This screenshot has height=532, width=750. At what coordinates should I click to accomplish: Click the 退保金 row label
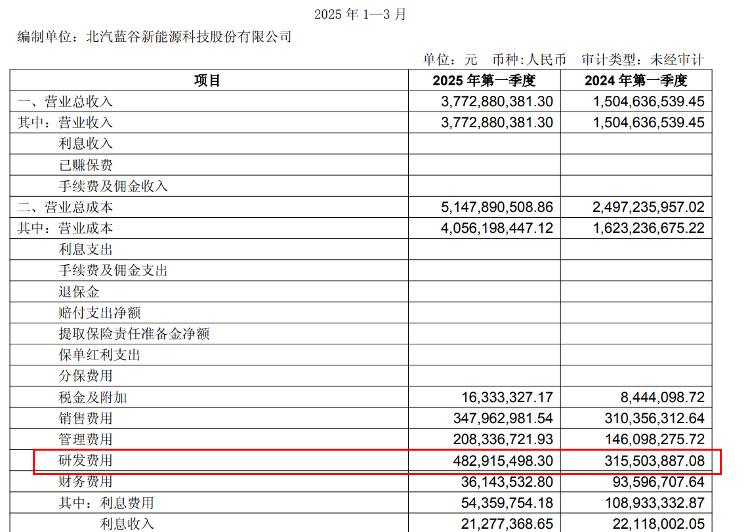coord(79,291)
